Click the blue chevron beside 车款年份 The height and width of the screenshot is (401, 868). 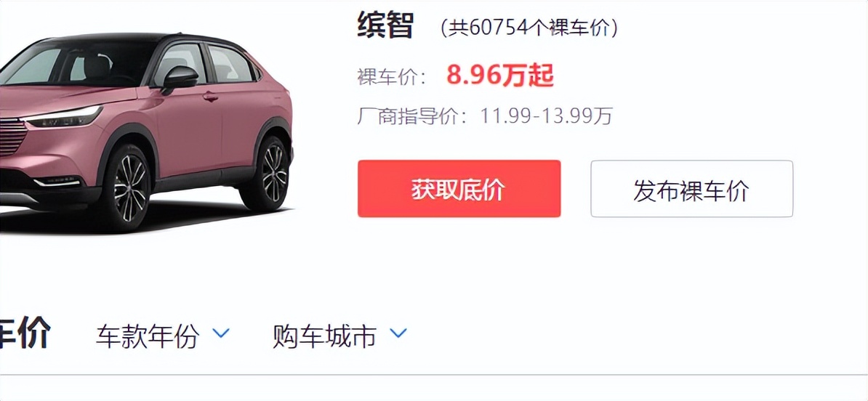[222, 333]
